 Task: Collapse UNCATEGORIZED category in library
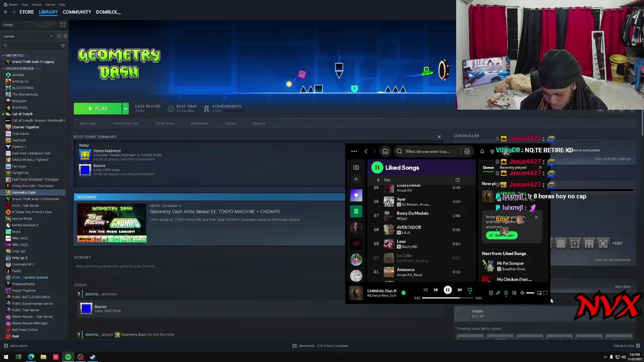coord(4,68)
